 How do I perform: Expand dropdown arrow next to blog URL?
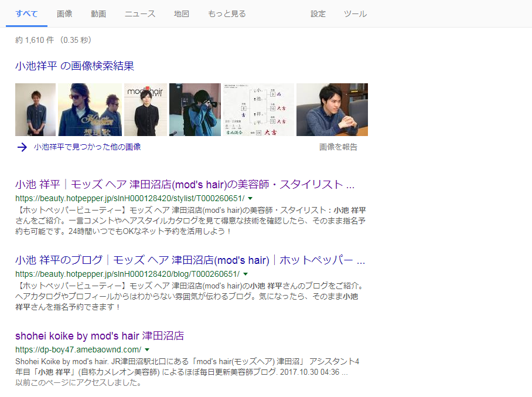[245, 274]
